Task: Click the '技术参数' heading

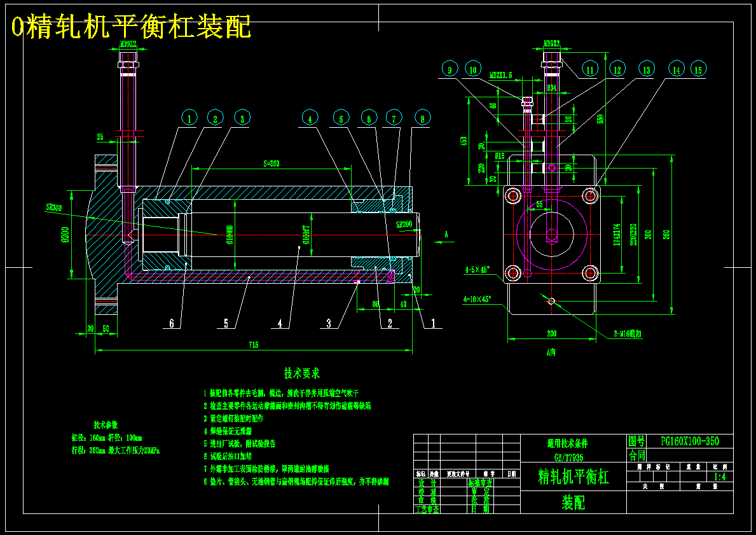Action: pos(106,425)
